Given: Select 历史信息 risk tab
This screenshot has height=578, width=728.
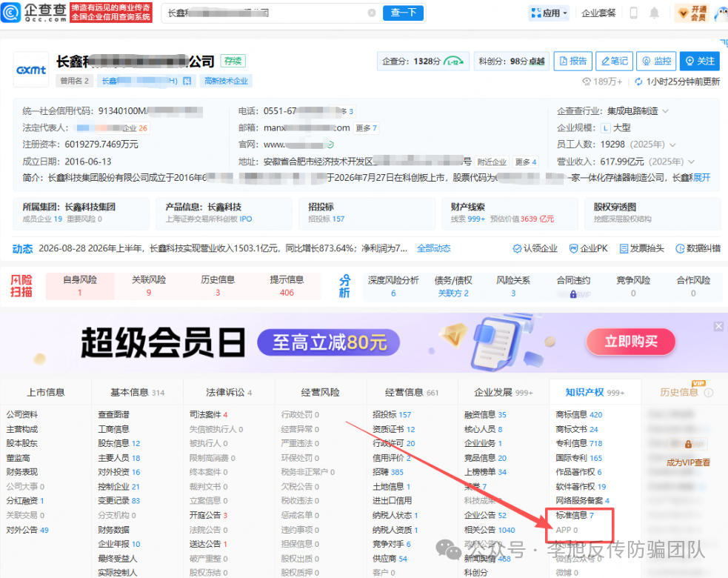Looking at the screenshot, I should 218,286.
